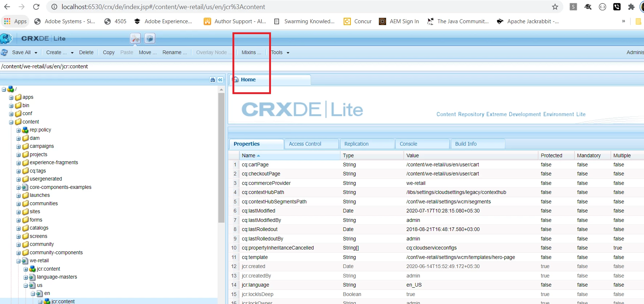Click the browser back arrow

7,7
